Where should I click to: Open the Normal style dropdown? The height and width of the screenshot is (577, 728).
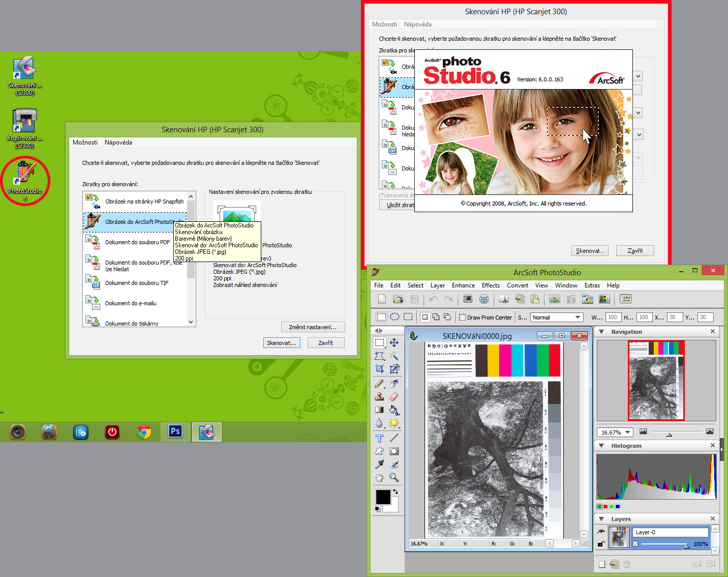click(x=557, y=317)
